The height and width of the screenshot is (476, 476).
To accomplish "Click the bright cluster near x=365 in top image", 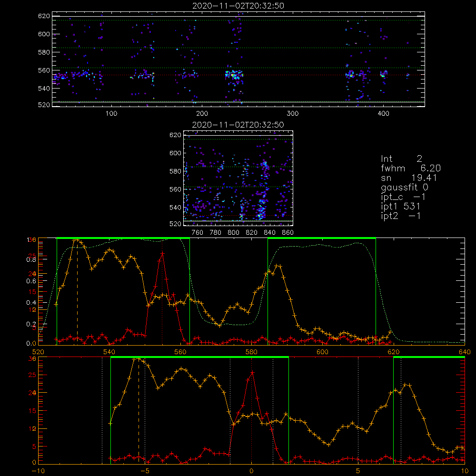I will coord(350,74).
